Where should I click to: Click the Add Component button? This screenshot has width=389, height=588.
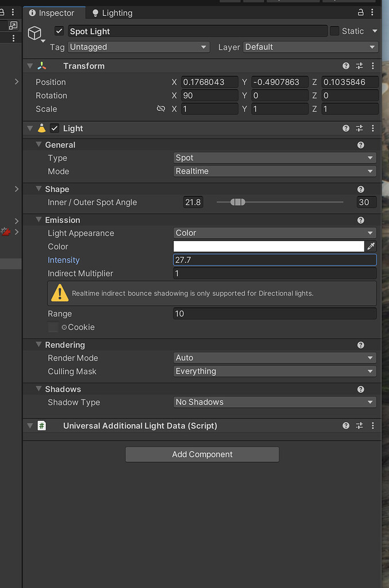pyautogui.click(x=202, y=454)
